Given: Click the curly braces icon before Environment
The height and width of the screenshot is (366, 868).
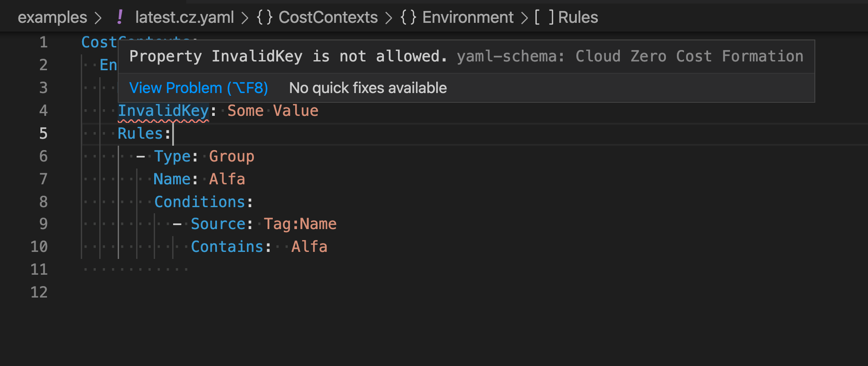Looking at the screenshot, I should (408, 17).
